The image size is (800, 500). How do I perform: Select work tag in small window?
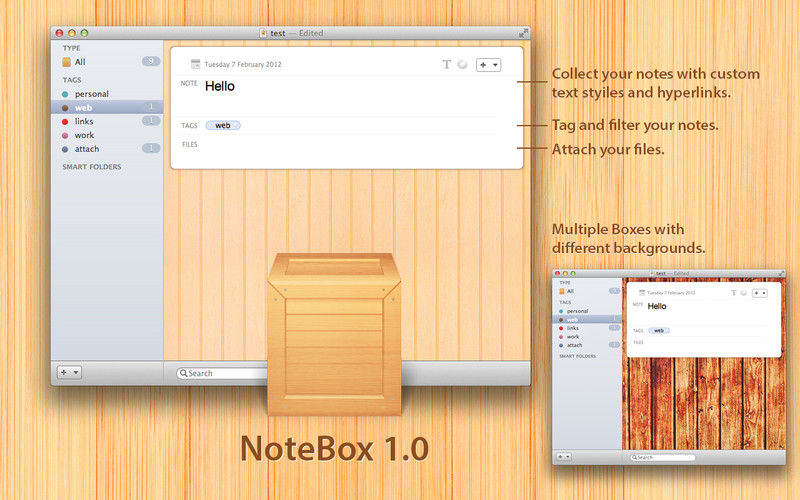(587, 337)
